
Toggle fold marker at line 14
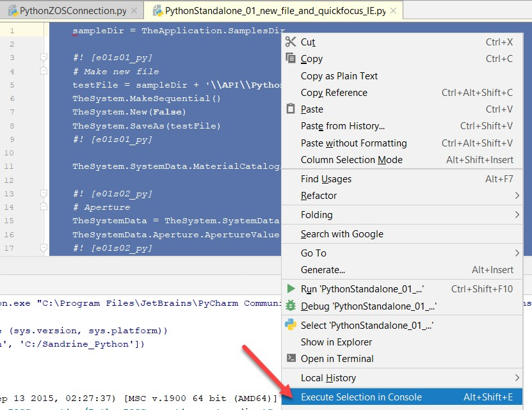pos(44,206)
